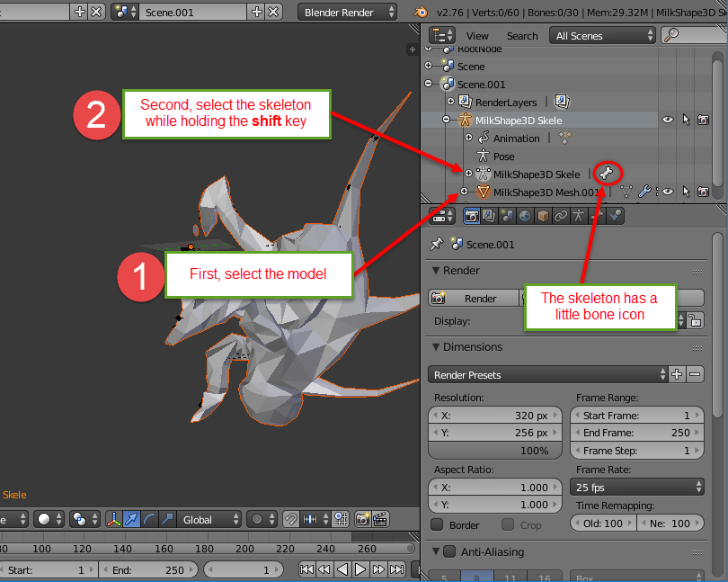Image resolution: width=728 pixels, height=582 pixels.
Task: Click the 100% resolution percentage slider
Action: coord(495,451)
